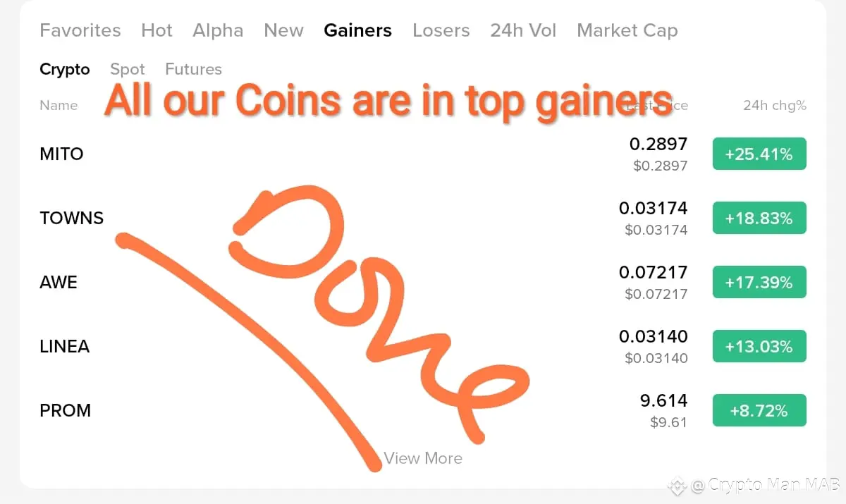Switch to the Hot tab
846x504 pixels.
(157, 30)
